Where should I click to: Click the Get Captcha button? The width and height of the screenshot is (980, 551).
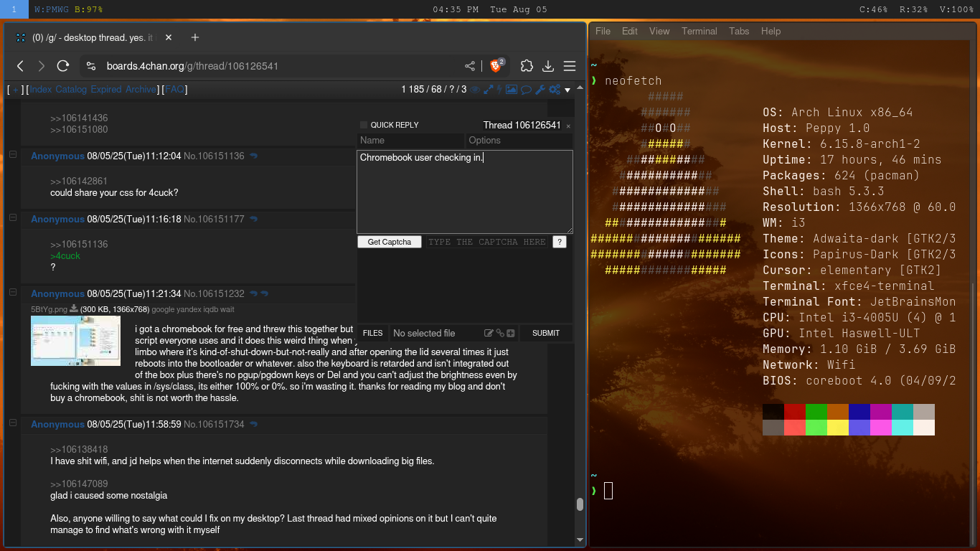pos(390,242)
